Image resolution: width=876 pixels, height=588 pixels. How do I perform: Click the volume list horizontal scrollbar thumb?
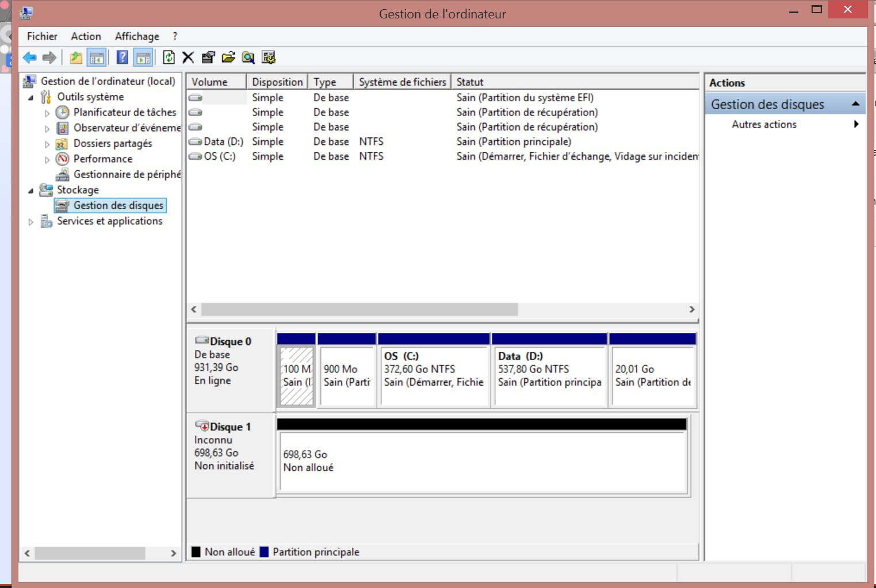[x=359, y=309]
